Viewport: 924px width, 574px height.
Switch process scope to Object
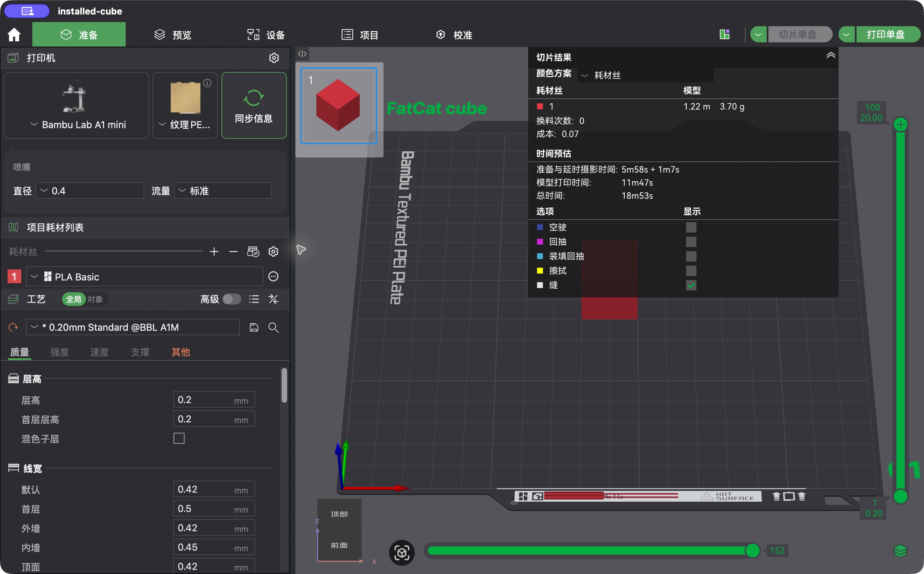[x=95, y=299]
